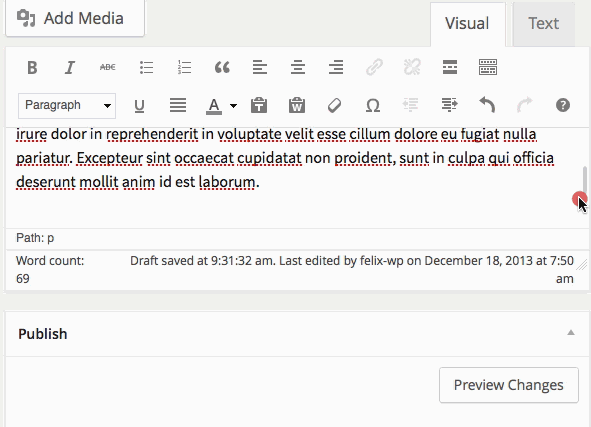The width and height of the screenshot is (591, 427).
Task: Click the Publish panel heading
Action: tap(43, 334)
